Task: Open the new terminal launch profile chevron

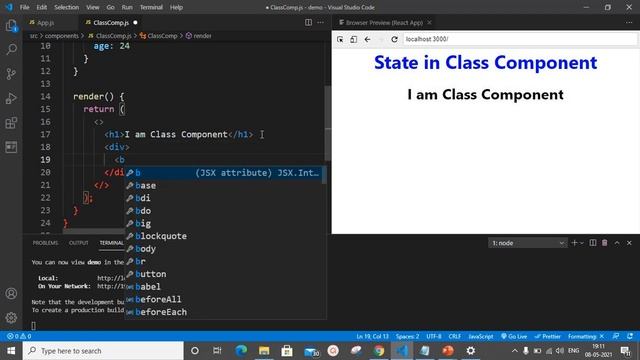Action: pyautogui.click(x=582, y=243)
